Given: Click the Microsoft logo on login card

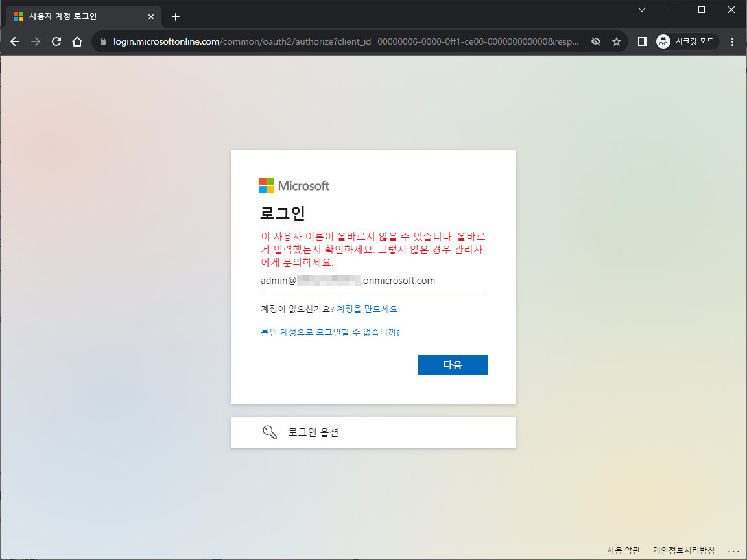Looking at the screenshot, I should 294,186.
